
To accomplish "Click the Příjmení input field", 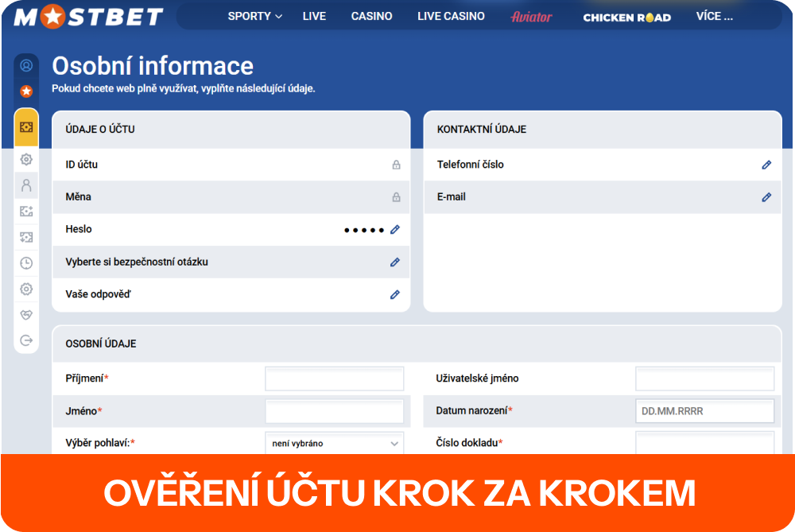I will tap(334, 379).
